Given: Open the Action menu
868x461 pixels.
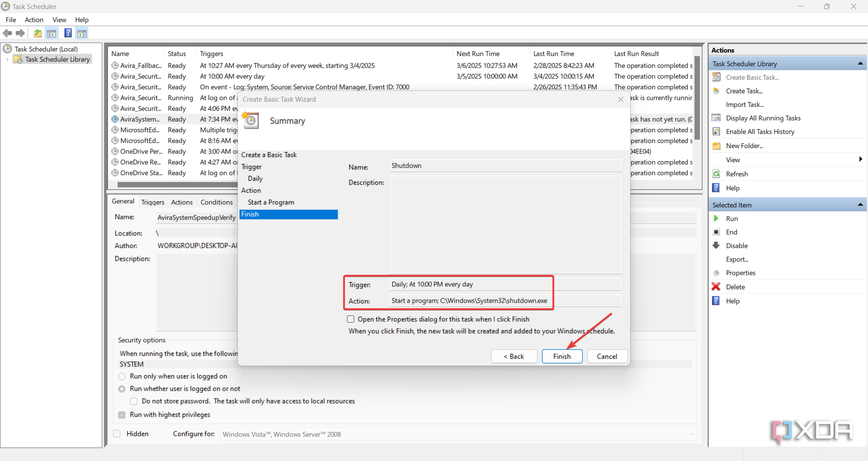Looking at the screenshot, I should tap(34, 19).
